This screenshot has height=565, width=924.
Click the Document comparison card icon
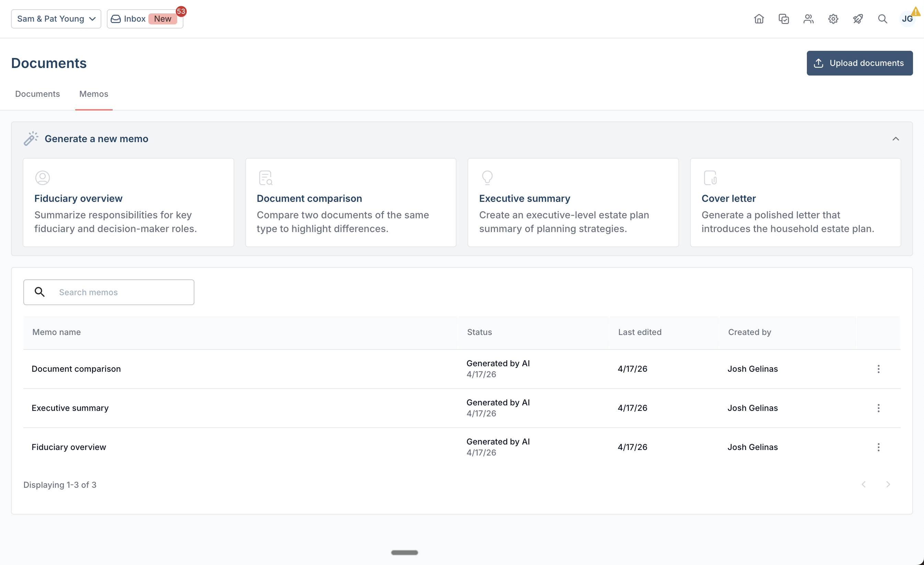point(266,177)
